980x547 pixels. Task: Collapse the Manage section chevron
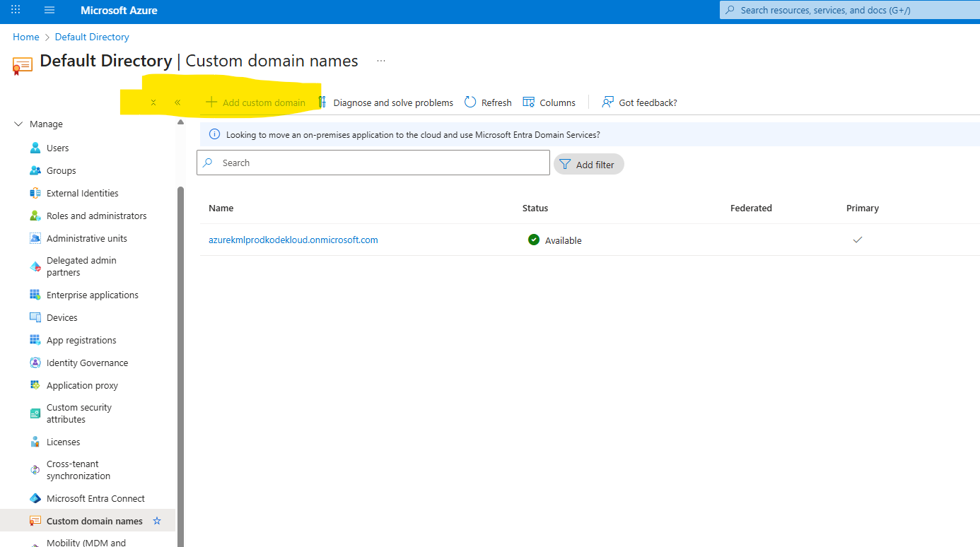(x=18, y=124)
